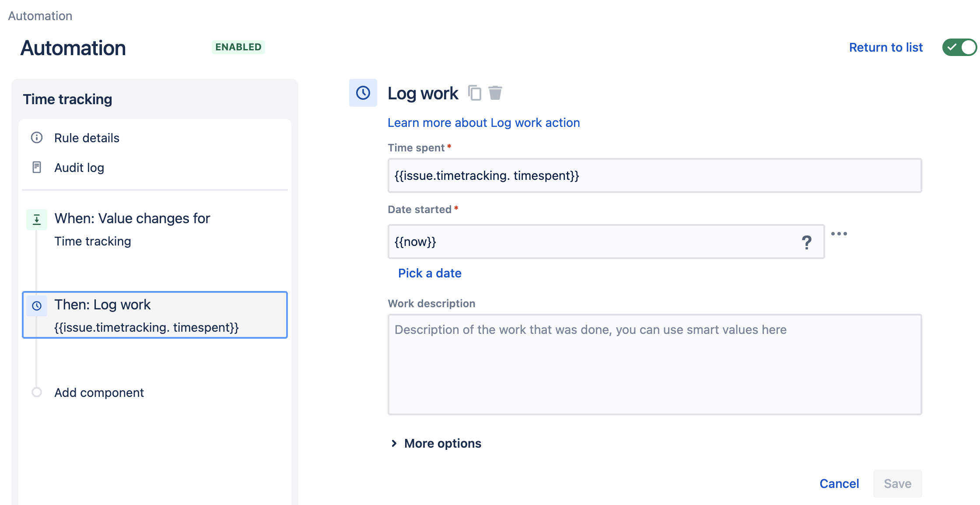The image size is (980, 505).
Task: Delete the Log work action via trash icon
Action: pyautogui.click(x=496, y=93)
